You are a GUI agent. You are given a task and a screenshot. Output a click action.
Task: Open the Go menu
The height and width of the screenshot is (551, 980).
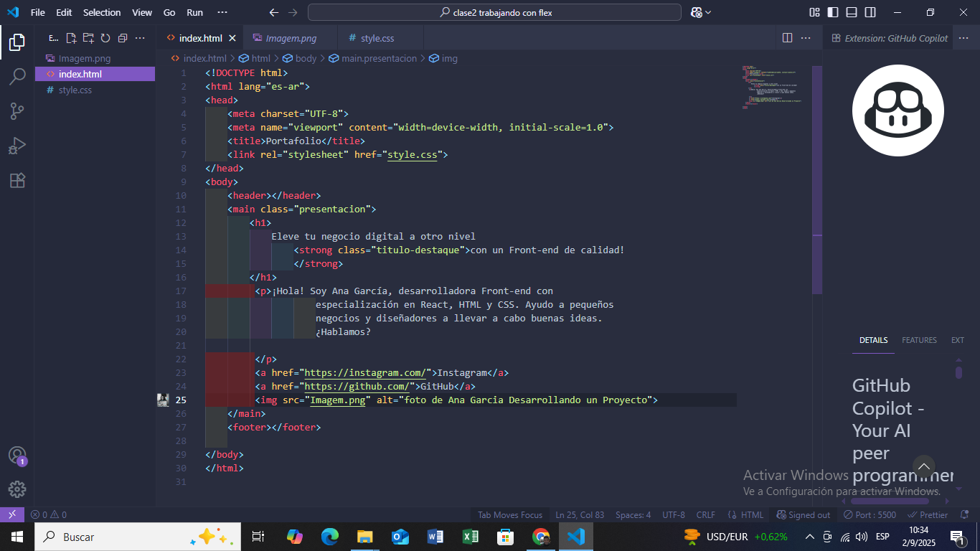pyautogui.click(x=169, y=12)
